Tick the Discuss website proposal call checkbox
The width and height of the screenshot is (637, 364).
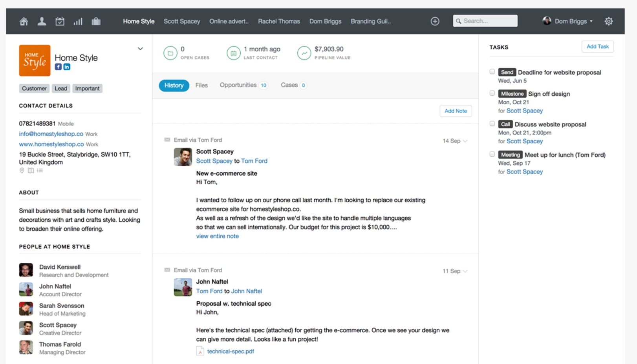pyautogui.click(x=492, y=124)
